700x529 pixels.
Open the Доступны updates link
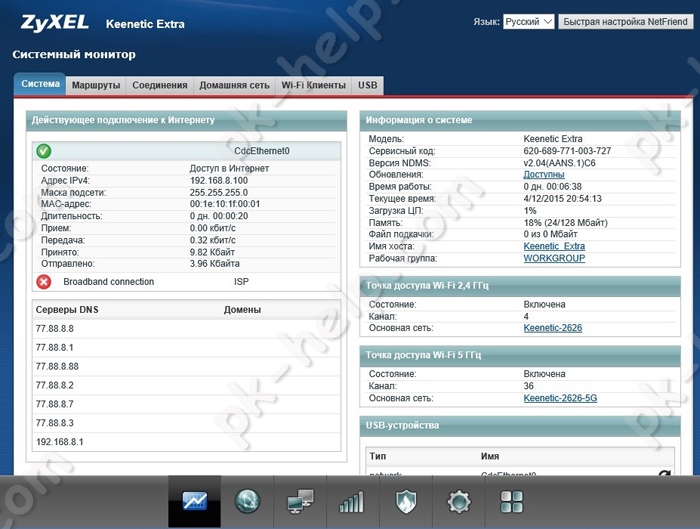544,175
